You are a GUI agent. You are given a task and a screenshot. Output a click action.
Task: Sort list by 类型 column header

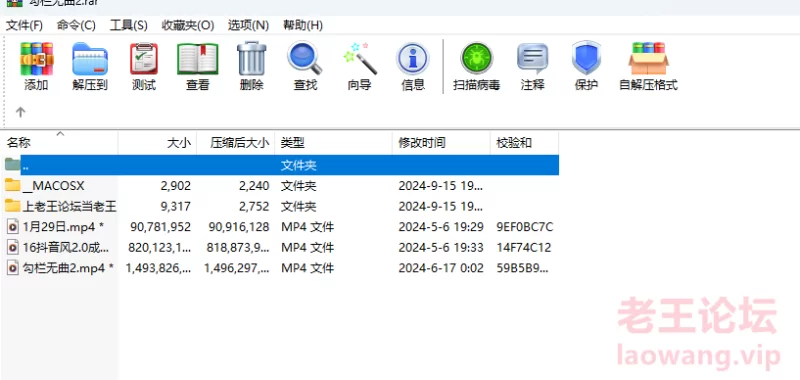(292, 143)
